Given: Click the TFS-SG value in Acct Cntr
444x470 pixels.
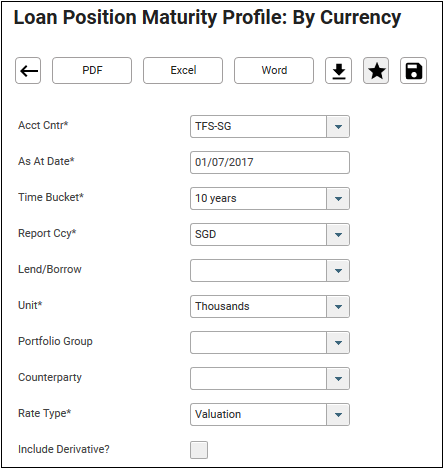Looking at the screenshot, I should [x=213, y=127].
